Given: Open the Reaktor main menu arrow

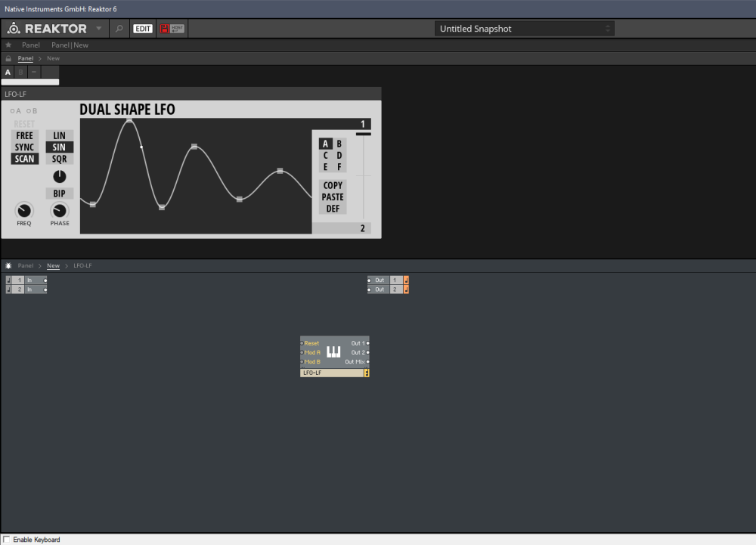Looking at the screenshot, I should 99,29.
